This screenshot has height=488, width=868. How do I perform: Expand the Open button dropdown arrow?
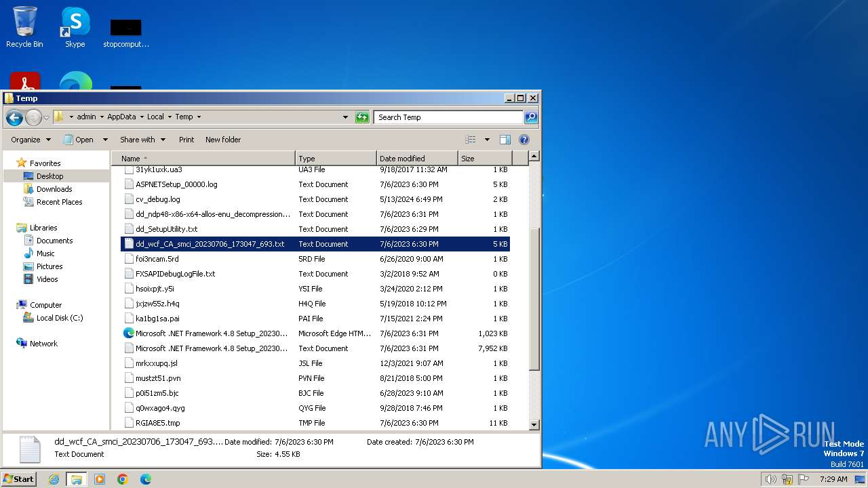pyautogui.click(x=105, y=140)
